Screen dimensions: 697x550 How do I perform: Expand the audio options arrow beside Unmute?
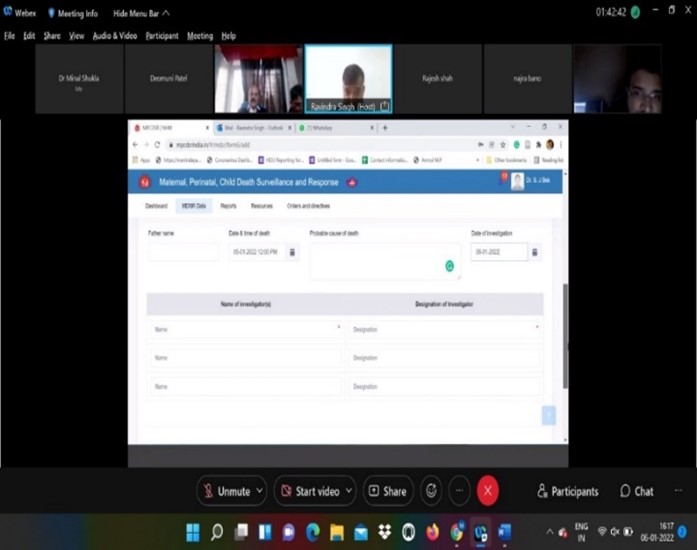260,491
